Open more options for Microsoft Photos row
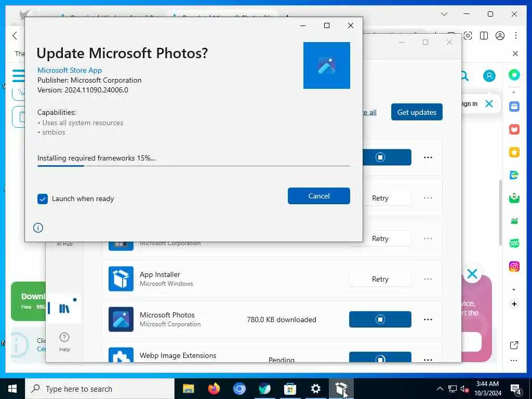The height and width of the screenshot is (399, 532). click(x=428, y=320)
